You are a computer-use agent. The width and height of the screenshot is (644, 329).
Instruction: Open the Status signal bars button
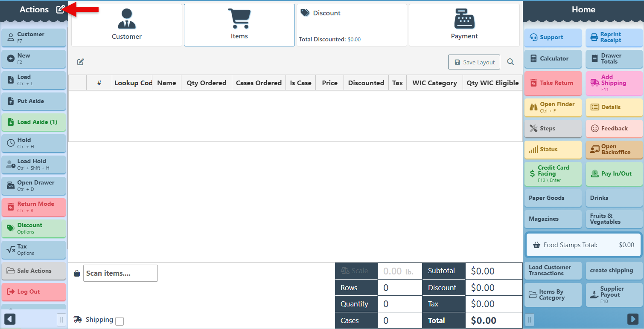[x=553, y=150]
